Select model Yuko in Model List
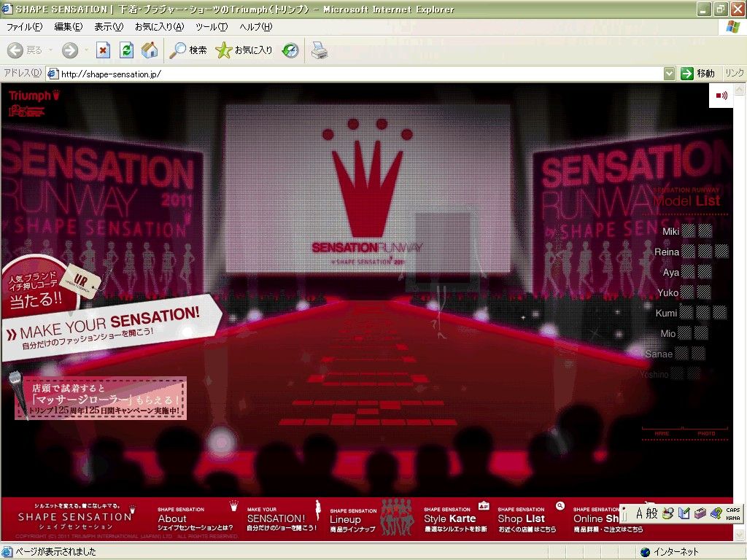Screen dimensions: 747x560 pos(667,292)
